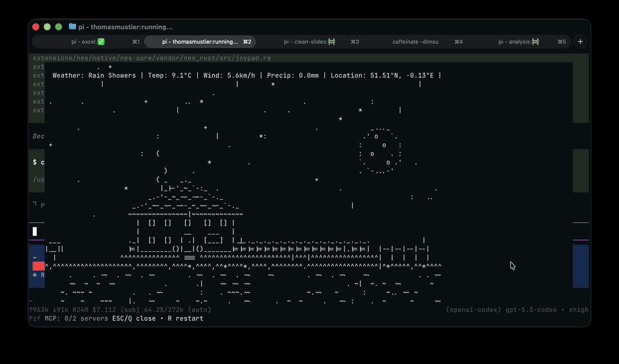Click the '$7.112 (sub)' cost status

pyautogui.click(x=116, y=310)
